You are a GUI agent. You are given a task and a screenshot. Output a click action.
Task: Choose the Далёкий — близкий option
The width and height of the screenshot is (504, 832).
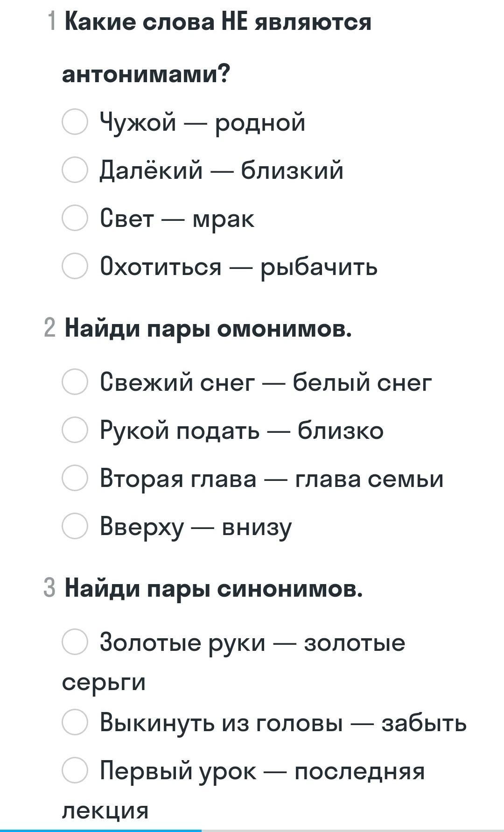click(x=75, y=170)
